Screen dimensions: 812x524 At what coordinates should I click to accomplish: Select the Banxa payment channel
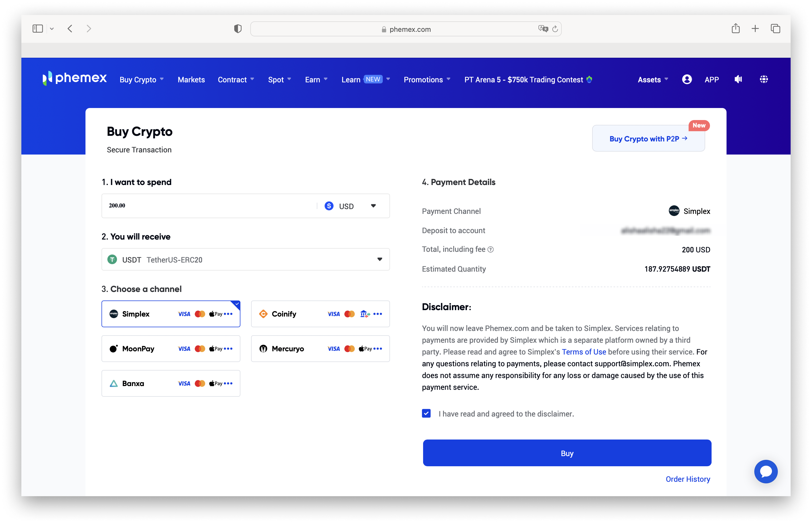pyautogui.click(x=171, y=383)
